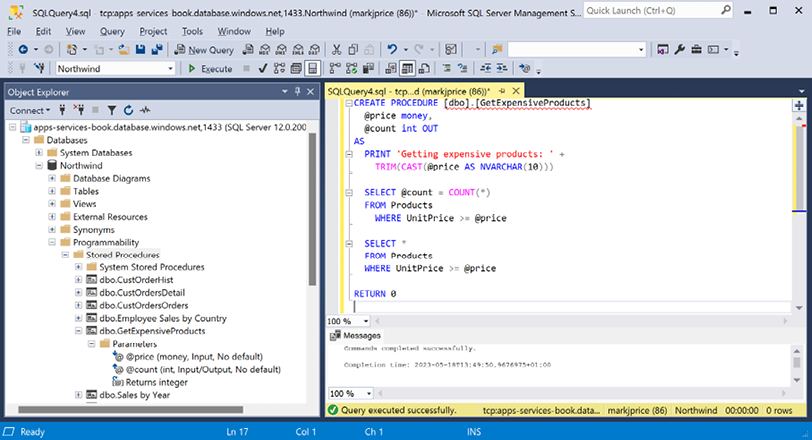
Task: Click the Object Explorer horizontal scrollbar
Action: pyautogui.click(x=131, y=409)
